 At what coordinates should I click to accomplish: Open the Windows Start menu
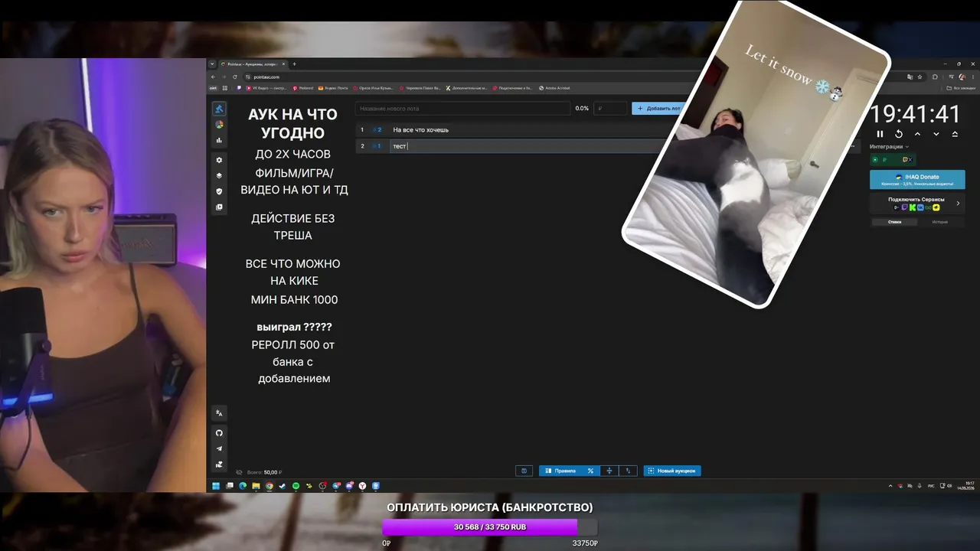(216, 486)
